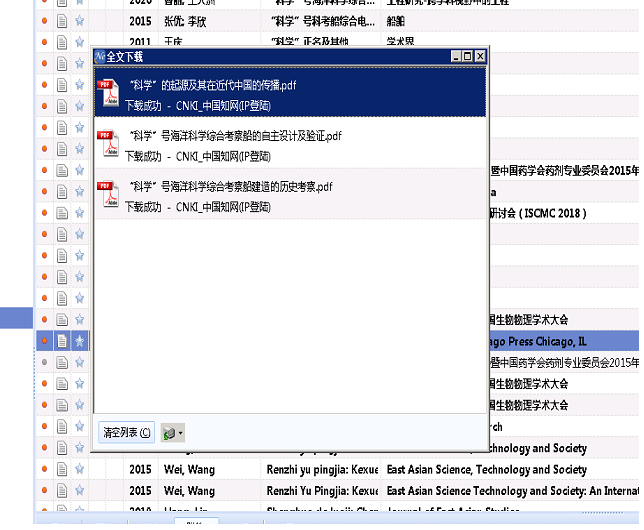644x530 pixels.
Task: Toggle star on the grey-dot row
Action: click(x=80, y=362)
